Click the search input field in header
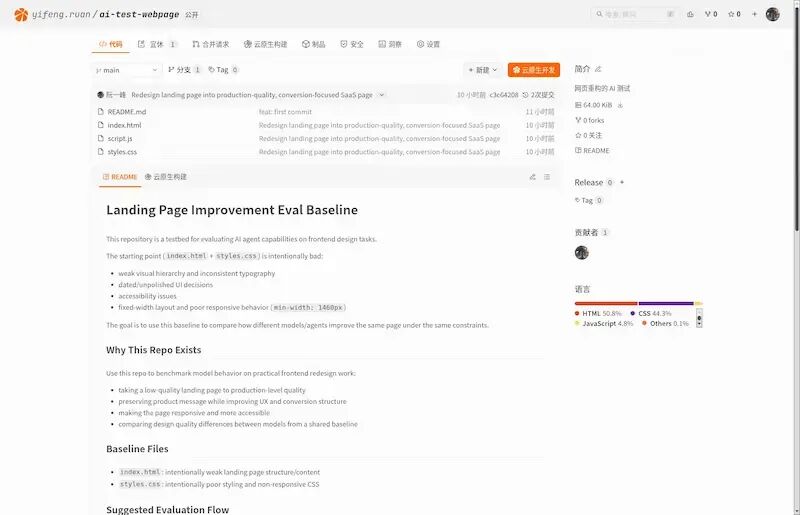The height and width of the screenshot is (515, 800). click(x=634, y=14)
